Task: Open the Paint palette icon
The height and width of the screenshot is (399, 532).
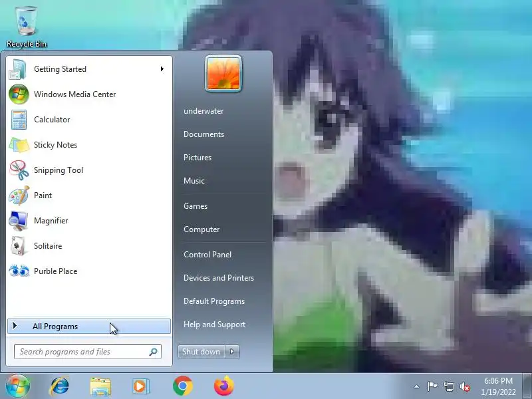Action: coord(19,196)
